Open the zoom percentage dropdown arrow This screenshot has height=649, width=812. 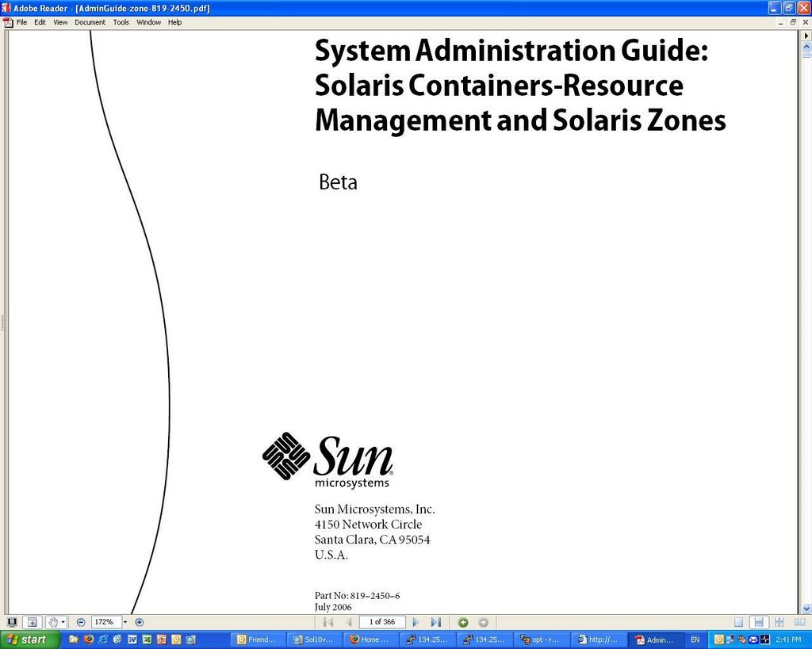click(x=124, y=622)
